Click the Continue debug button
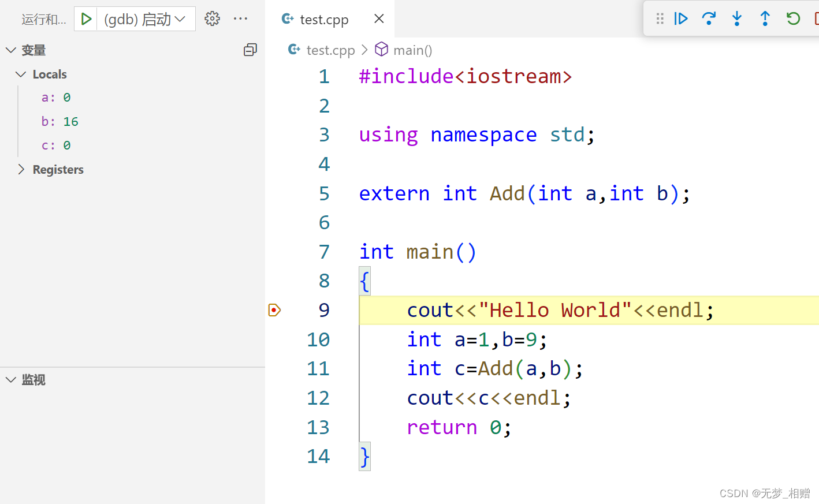This screenshot has width=819, height=504. [x=681, y=18]
